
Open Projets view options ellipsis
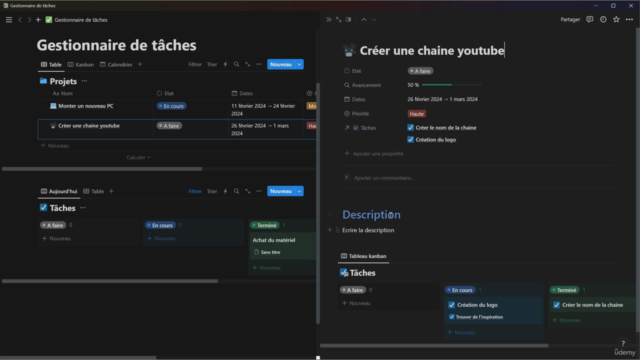[259, 64]
